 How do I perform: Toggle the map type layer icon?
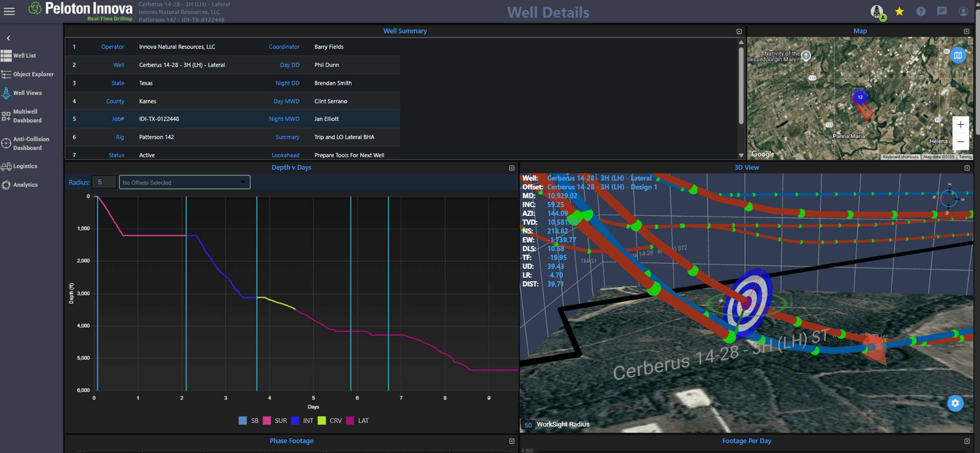[x=959, y=55]
